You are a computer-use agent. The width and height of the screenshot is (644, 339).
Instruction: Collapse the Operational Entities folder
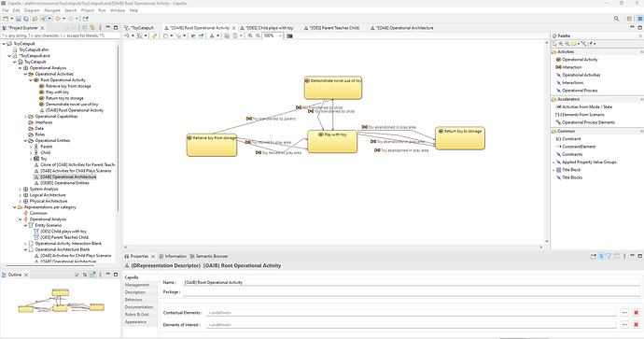pos(25,140)
